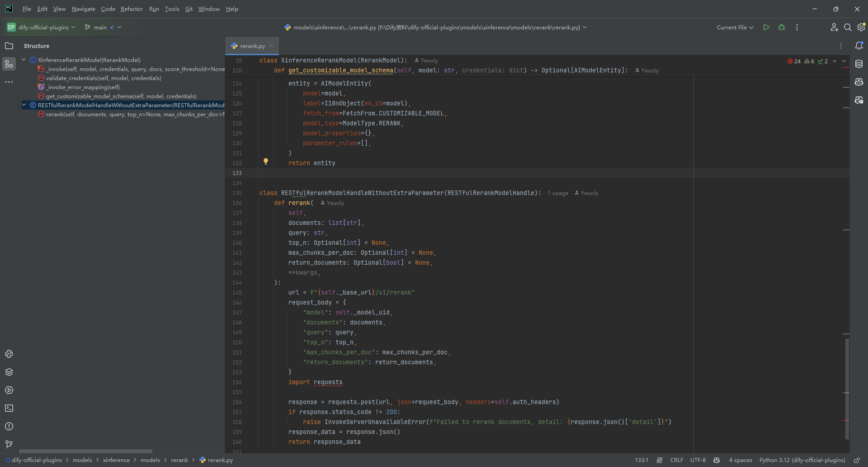The image size is (868, 467).
Task: Open the Notifications bell icon
Action: pyautogui.click(x=859, y=46)
